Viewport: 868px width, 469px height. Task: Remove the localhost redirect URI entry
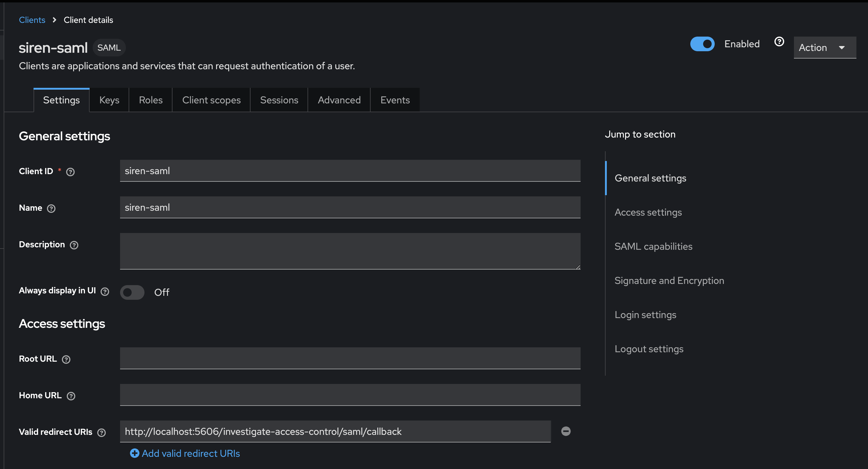tap(566, 431)
